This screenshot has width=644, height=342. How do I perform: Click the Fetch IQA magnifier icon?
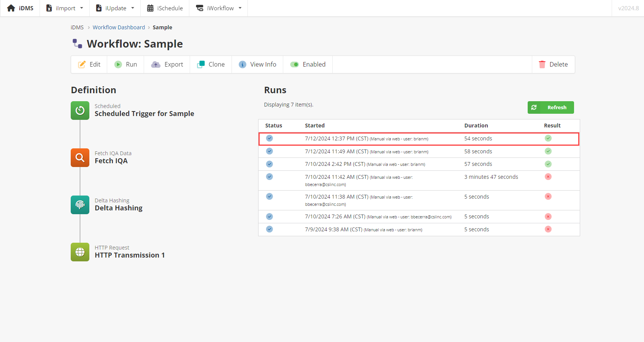coord(80,157)
